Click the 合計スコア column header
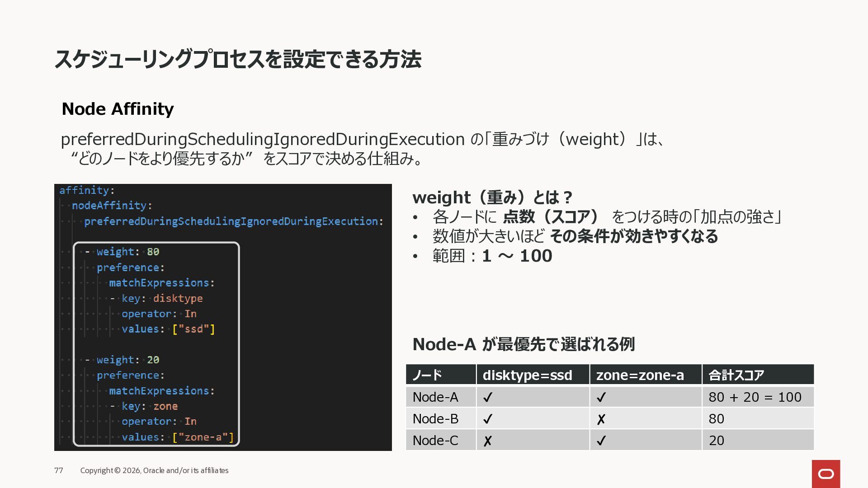This screenshot has height=488, width=868. [736, 375]
